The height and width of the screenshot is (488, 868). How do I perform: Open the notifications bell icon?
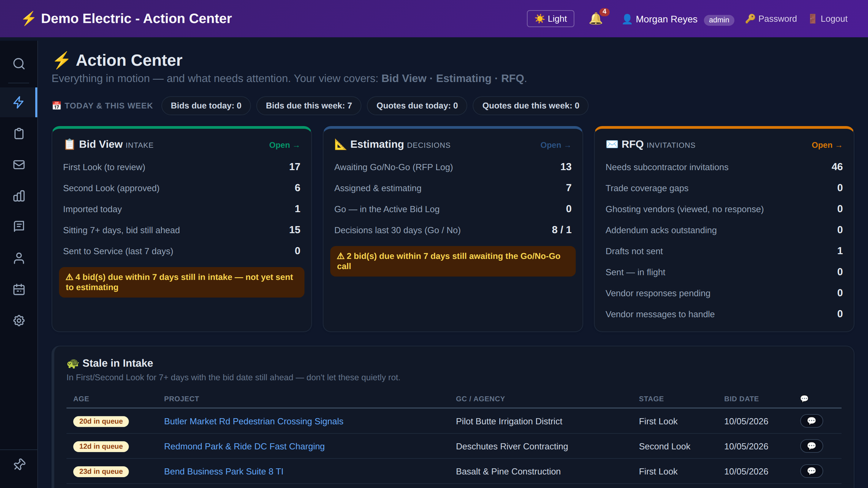tap(596, 19)
